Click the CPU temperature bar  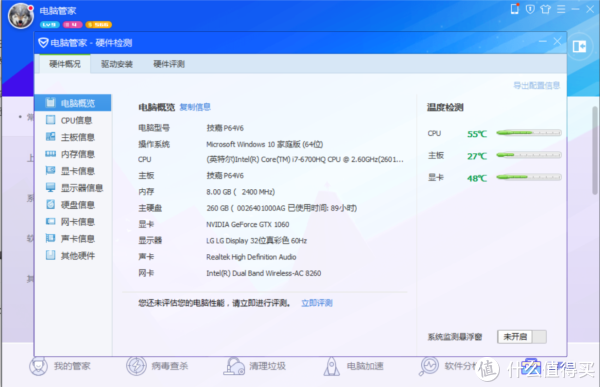click(529, 133)
